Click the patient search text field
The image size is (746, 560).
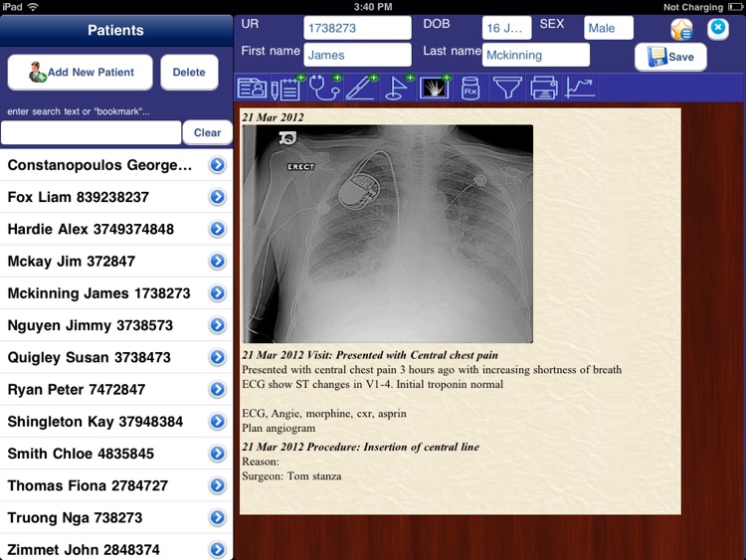[x=92, y=132]
